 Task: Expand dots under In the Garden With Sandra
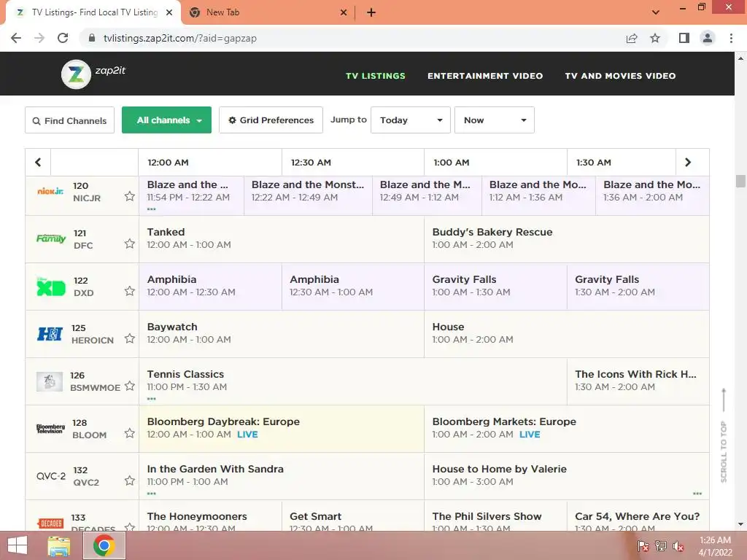tap(152, 494)
